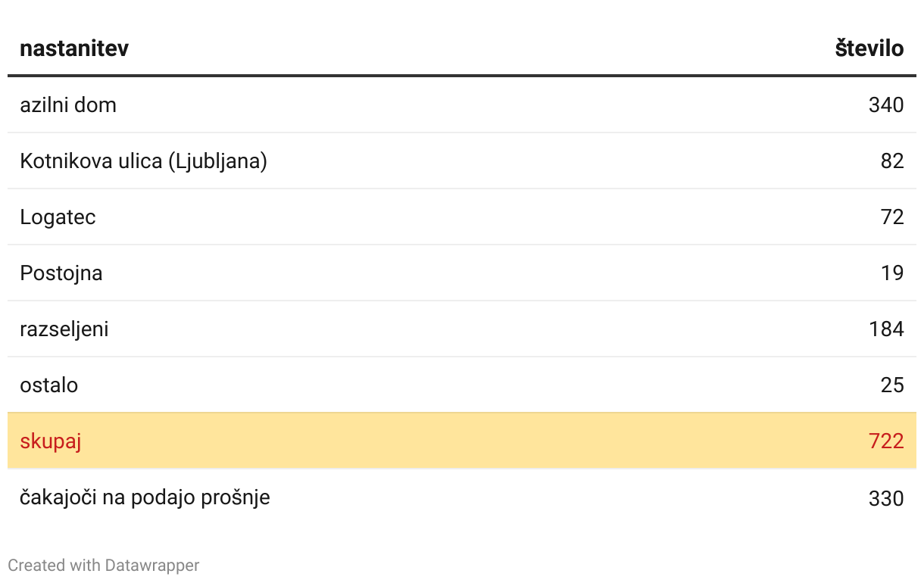Select the ostalo row label
Screen dimensions: 924x583
[49, 385]
